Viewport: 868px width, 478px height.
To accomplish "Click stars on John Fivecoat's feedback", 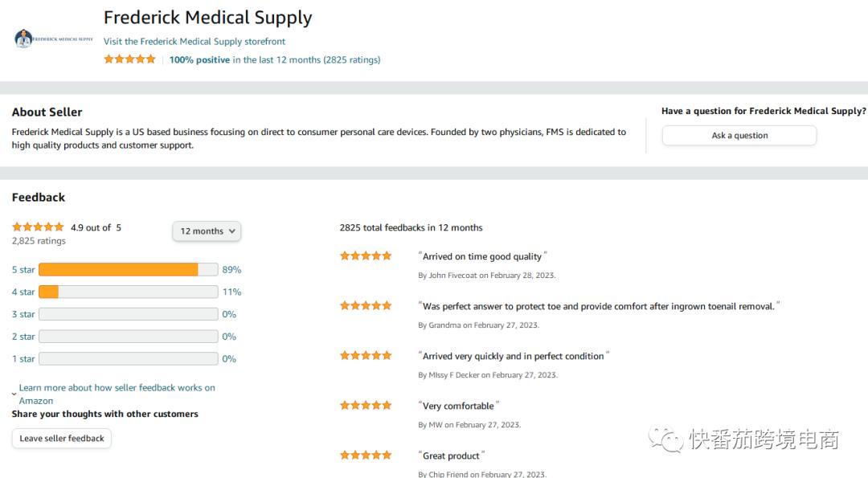I will [x=366, y=256].
